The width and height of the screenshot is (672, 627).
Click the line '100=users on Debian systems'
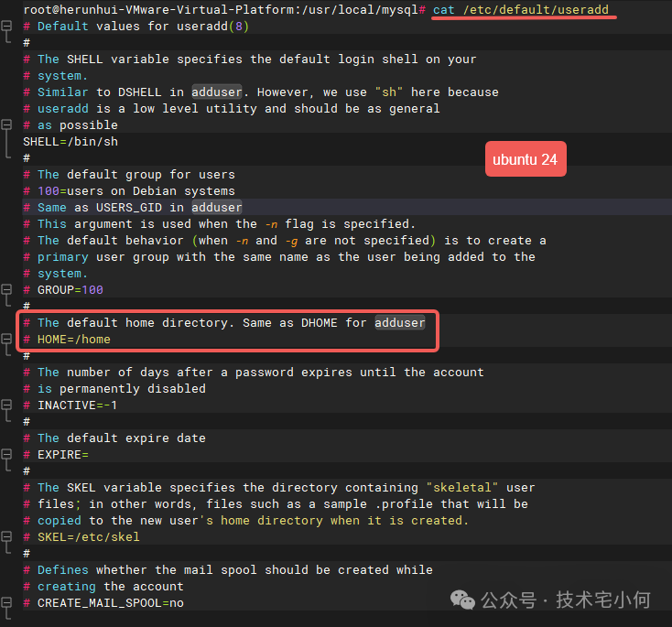coord(129,190)
